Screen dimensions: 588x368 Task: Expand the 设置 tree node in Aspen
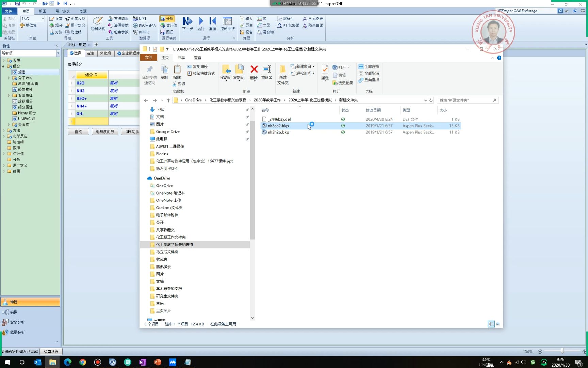4,60
